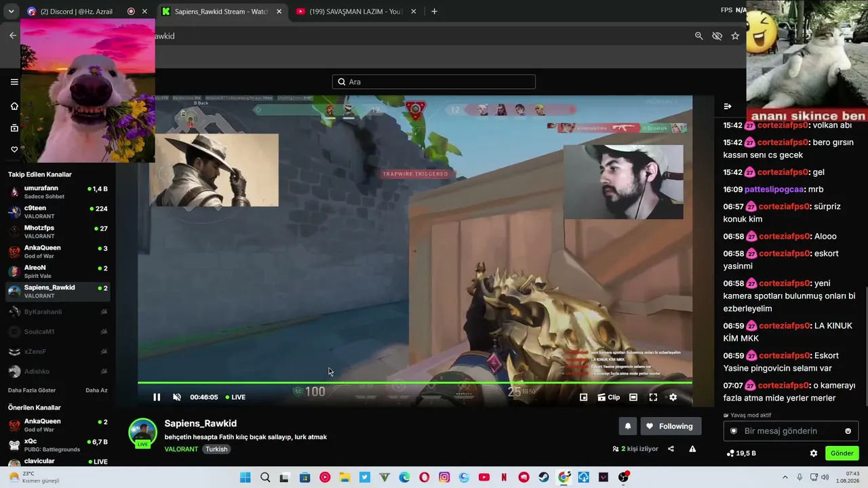The width and height of the screenshot is (868, 488).
Task: Open mini player (picture-in-picture) icon
Action: [583, 397]
